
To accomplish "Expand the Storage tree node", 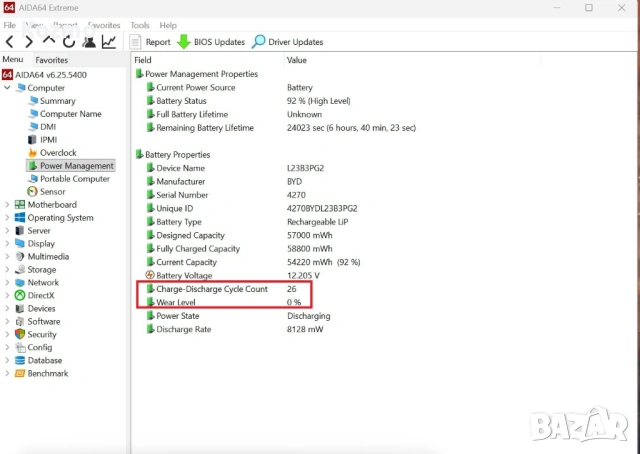I will click(7, 269).
